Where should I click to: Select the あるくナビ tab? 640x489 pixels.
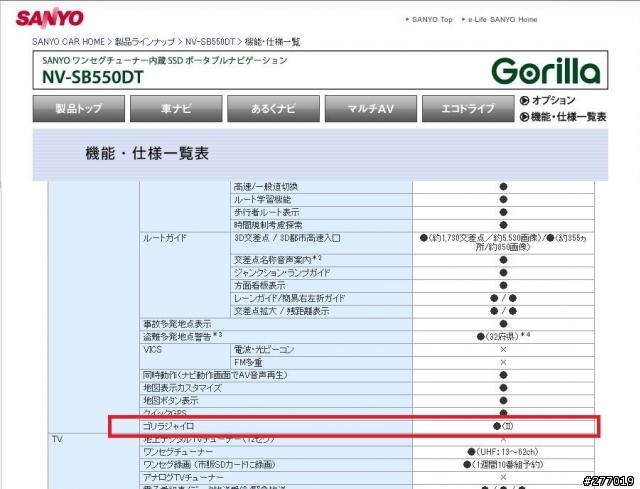273,109
